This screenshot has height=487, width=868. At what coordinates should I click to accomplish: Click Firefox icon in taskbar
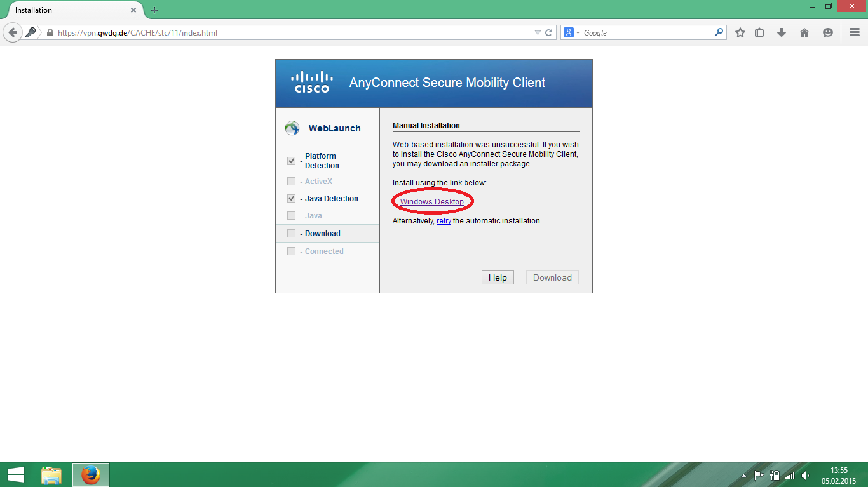91,475
